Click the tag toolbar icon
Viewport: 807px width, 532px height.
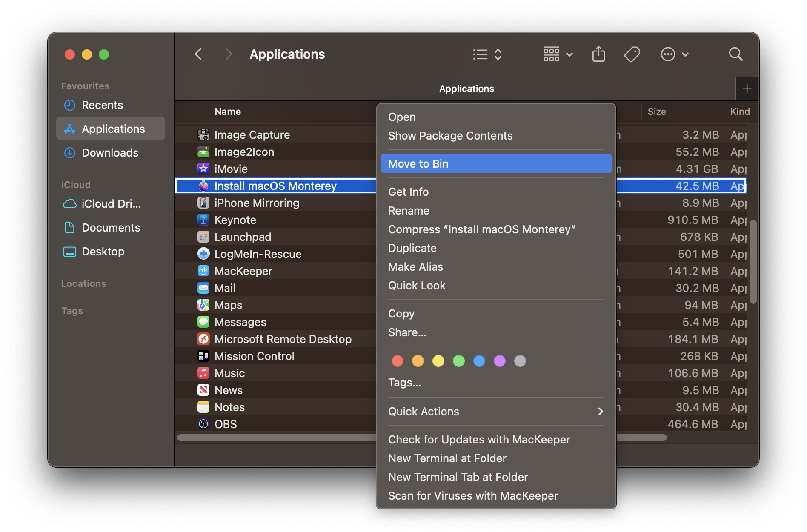coord(632,54)
